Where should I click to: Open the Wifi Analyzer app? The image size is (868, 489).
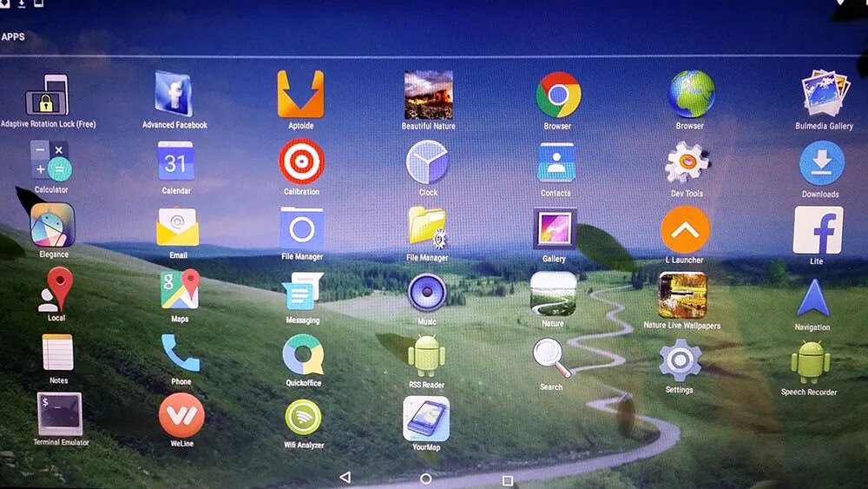pos(303,418)
